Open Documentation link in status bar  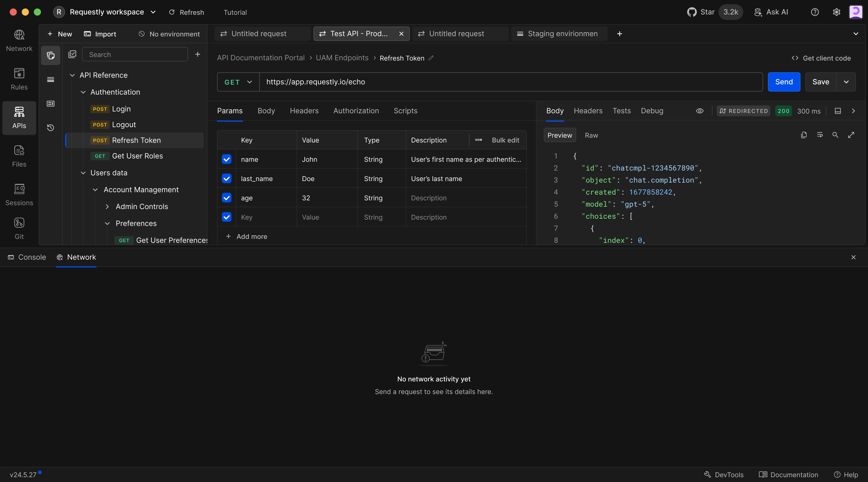[x=788, y=474]
